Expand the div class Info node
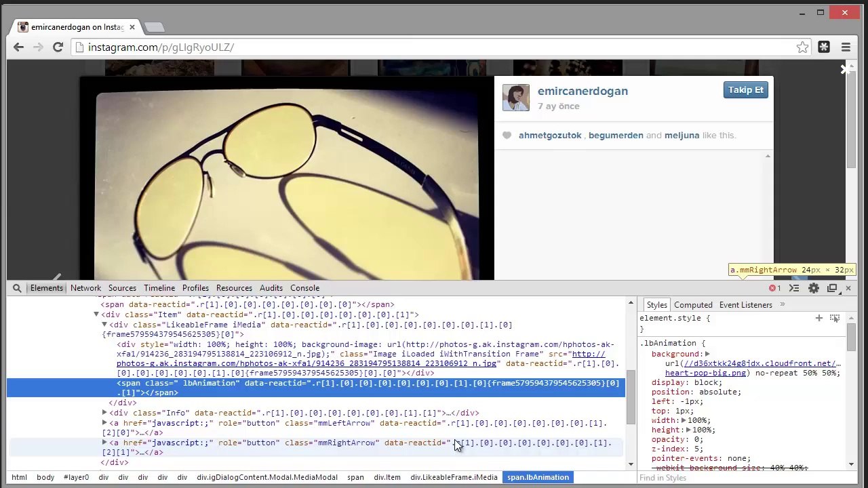Image resolution: width=868 pixels, height=488 pixels. click(x=104, y=413)
